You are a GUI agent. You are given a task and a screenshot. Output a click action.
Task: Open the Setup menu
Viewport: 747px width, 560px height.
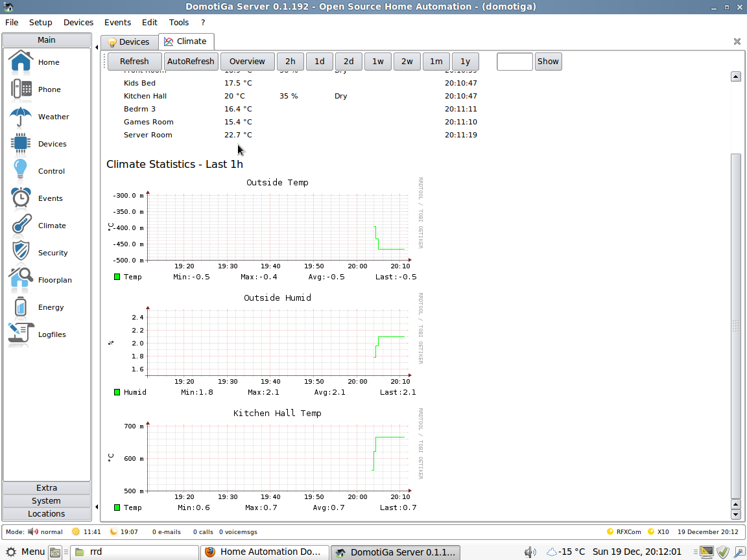point(40,23)
